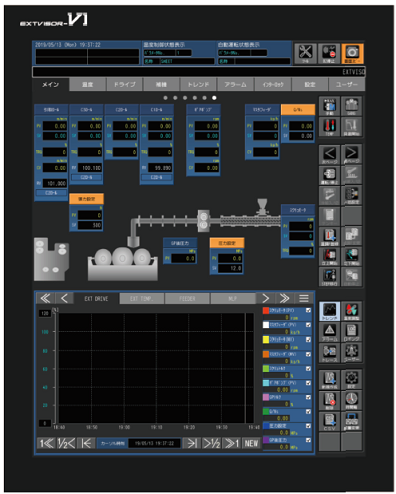The width and height of the screenshot is (396, 494).
Task: Open the alarm warning triangle icon
Action: tap(329, 332)
